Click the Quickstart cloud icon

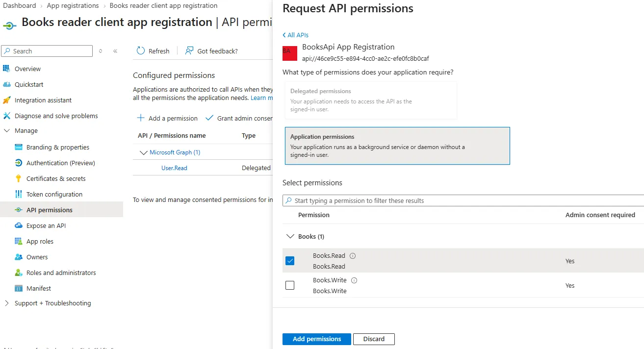point(6,84)
